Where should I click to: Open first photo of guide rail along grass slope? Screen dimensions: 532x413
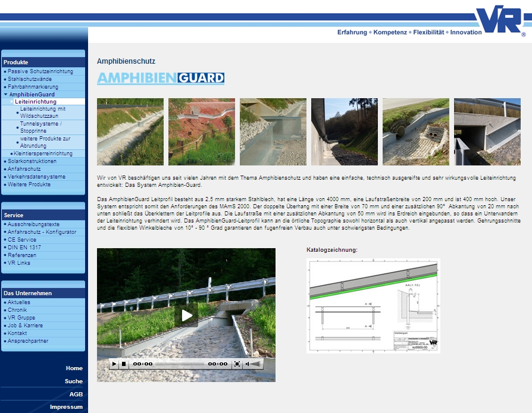tap(130, 132)
